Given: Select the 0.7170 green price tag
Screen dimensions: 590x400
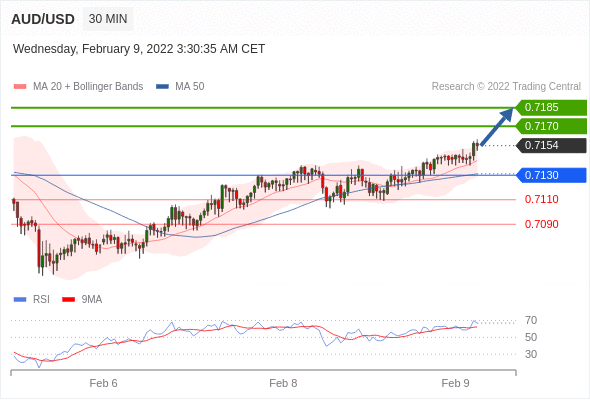Looking at the screenshot, I should point(551,126).
